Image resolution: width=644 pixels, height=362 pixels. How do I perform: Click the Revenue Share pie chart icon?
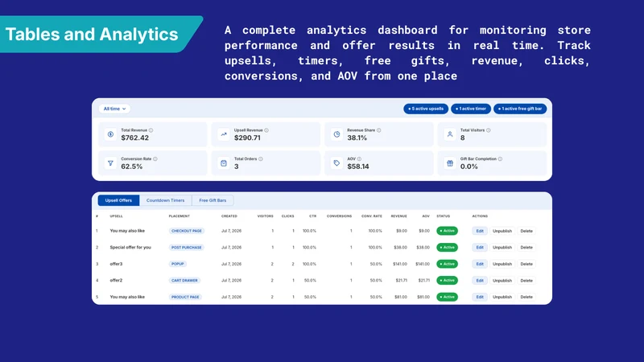point(336,134)
